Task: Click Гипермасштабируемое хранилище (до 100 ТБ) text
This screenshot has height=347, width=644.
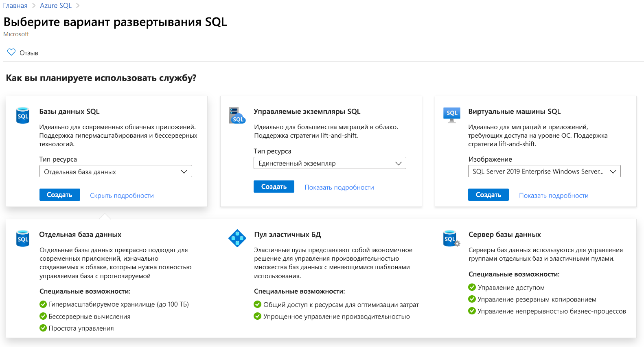Action: point(119,304)
